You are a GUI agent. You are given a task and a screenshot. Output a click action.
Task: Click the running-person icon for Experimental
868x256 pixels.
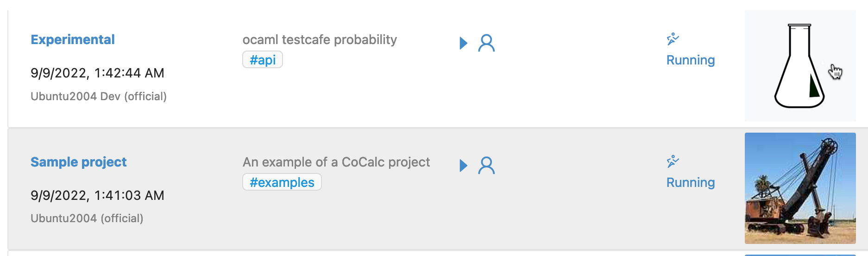pos(673,39)
